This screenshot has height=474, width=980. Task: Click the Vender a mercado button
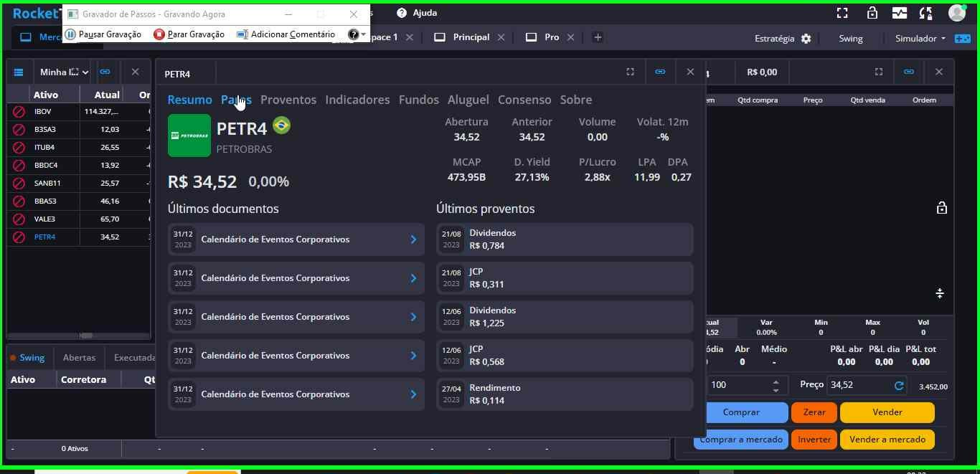887,440
